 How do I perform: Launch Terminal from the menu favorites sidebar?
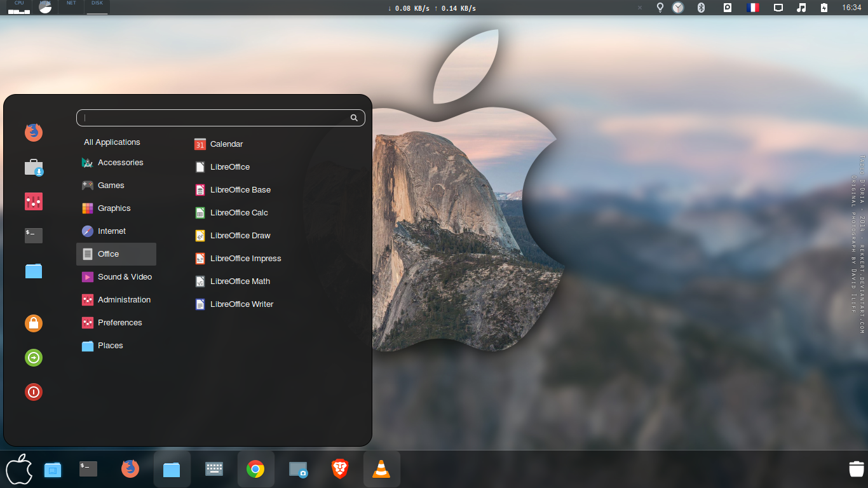click(x=34, y=236)
